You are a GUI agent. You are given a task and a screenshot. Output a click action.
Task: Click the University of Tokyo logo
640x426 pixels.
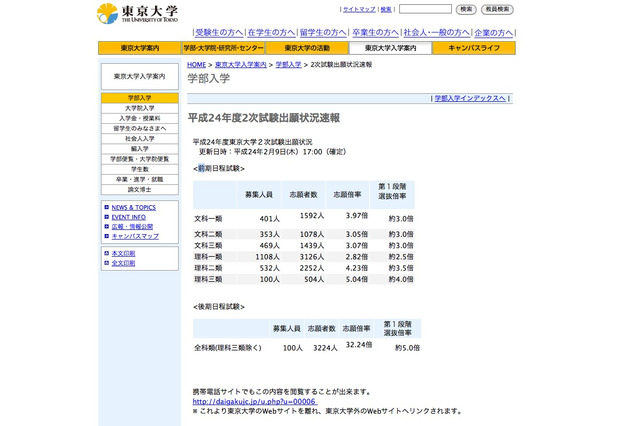point(138,13)
